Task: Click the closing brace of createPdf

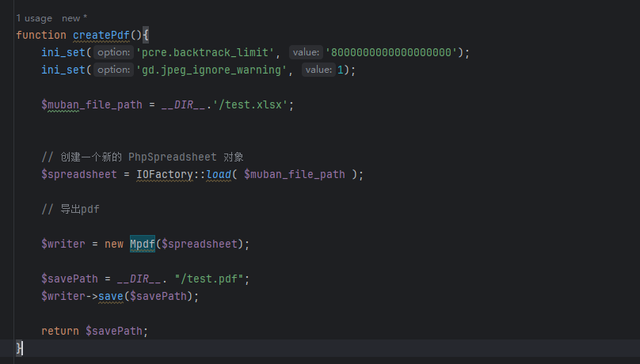Action: click(19, 348)
